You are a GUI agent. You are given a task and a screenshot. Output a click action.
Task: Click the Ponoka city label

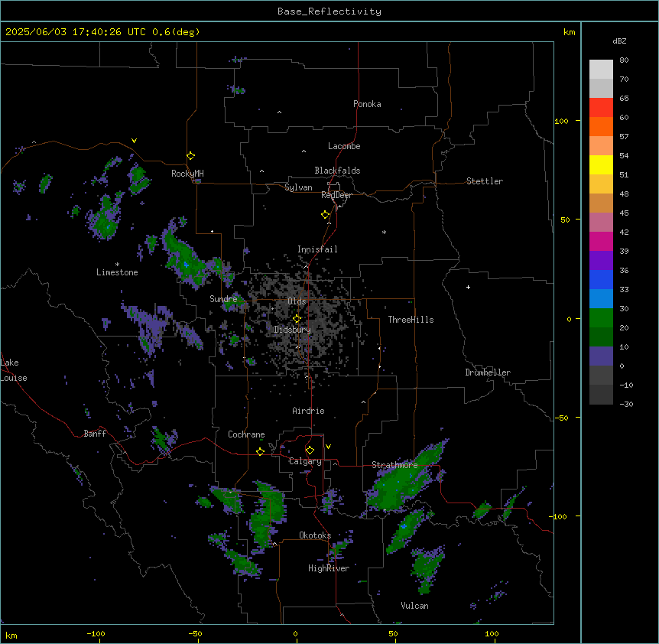[367, 104]
